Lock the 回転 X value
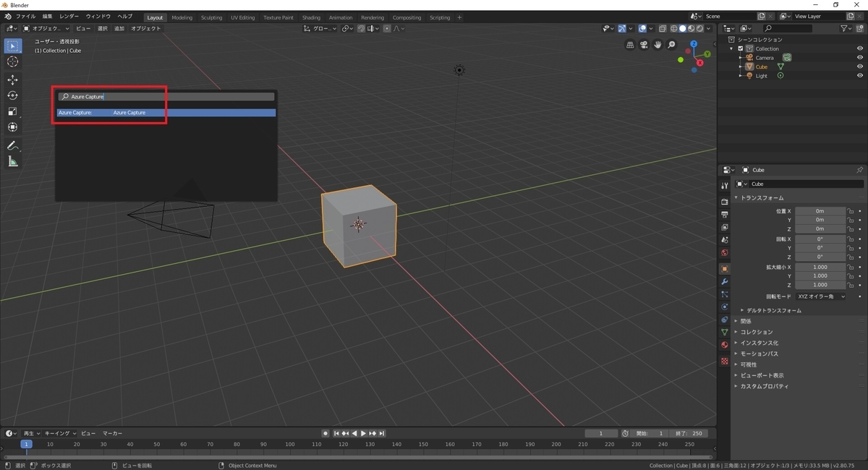Screen dimensions: 868x470 coord(851,239)
